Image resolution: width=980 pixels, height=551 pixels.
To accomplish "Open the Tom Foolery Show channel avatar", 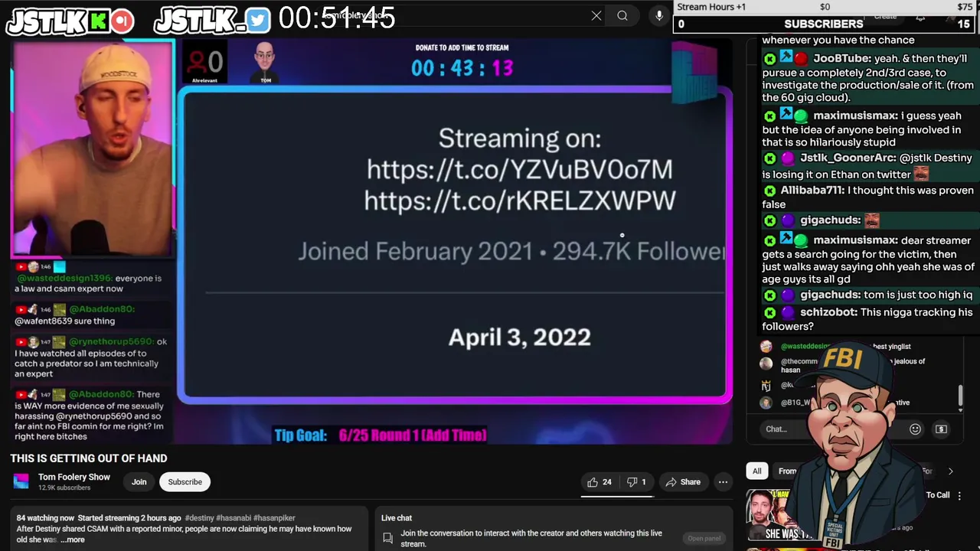I will (x=21, y=481).
